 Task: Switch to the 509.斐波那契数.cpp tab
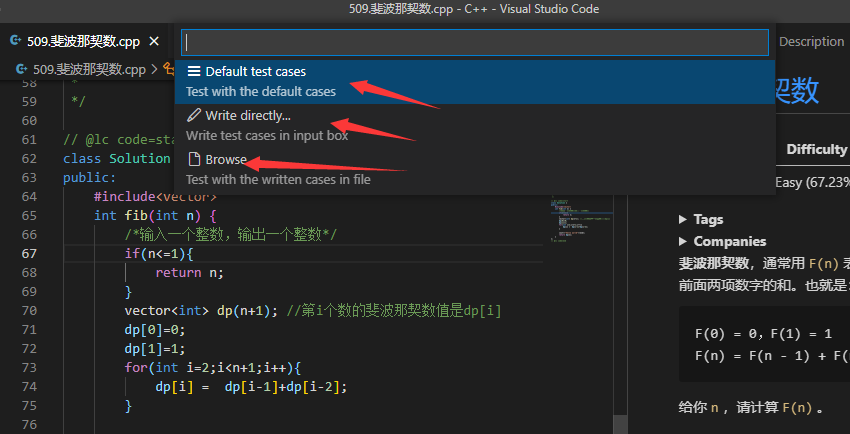[x=82, y=42]
